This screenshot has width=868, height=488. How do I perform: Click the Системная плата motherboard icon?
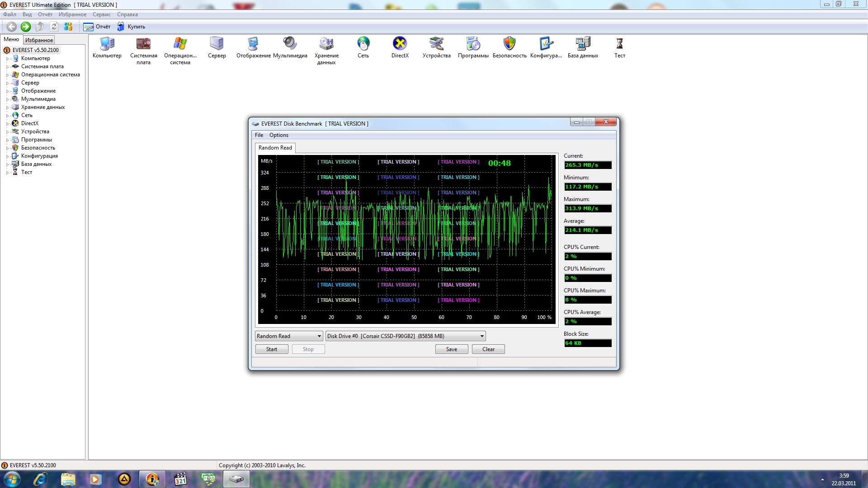pos(143,44)
